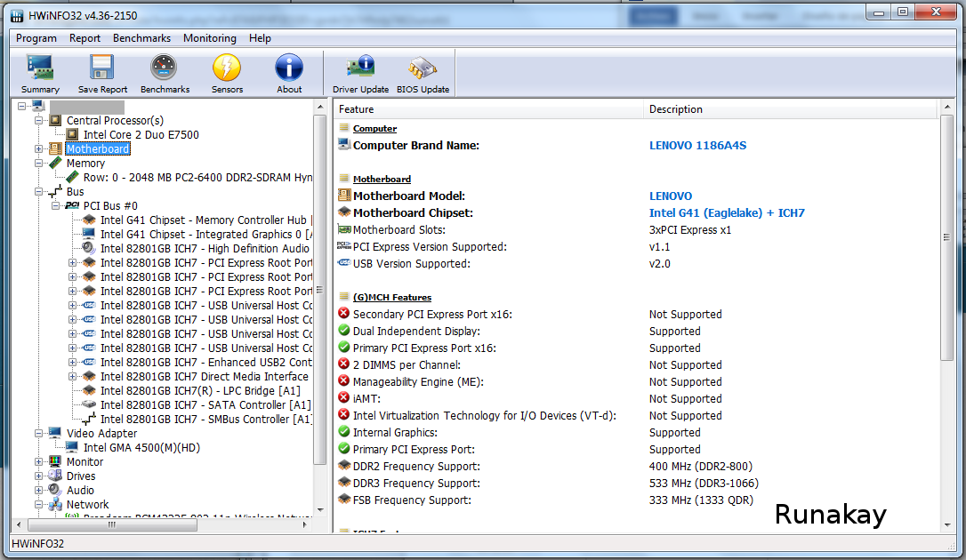Start BIOS Update from toolbar
This screenshot has height=560, width=966.
click(x=423, y=74)
